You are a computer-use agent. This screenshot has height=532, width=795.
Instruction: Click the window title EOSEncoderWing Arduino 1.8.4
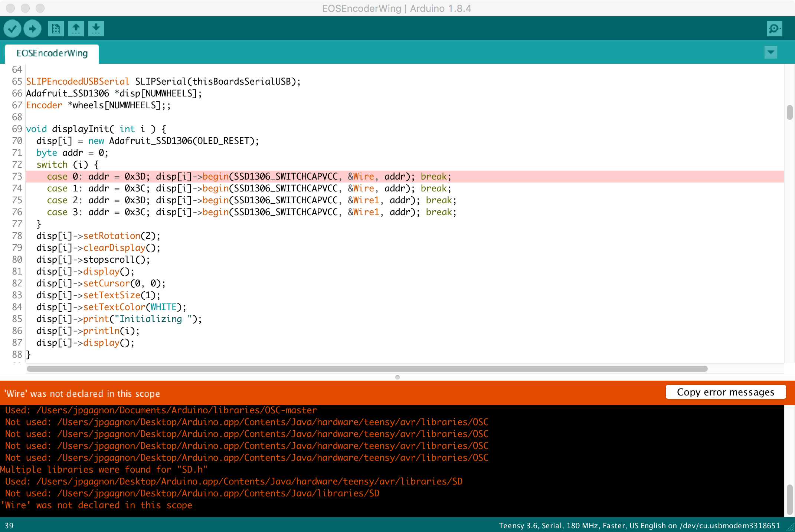396,8
